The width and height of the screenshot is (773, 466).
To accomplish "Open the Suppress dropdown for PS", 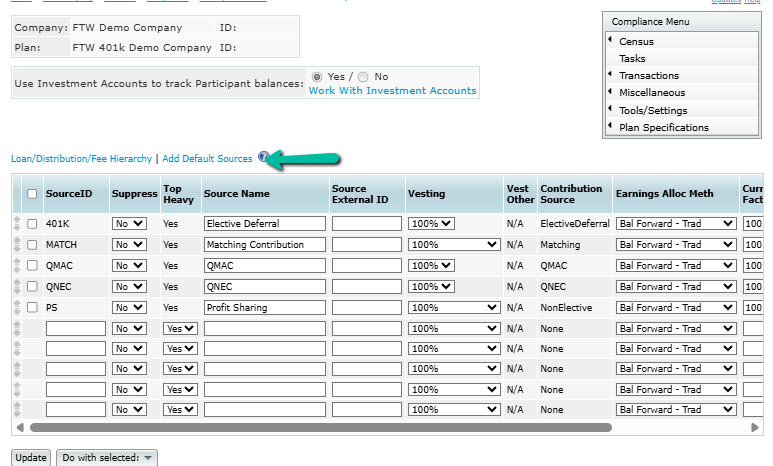I will pos(129,307).
